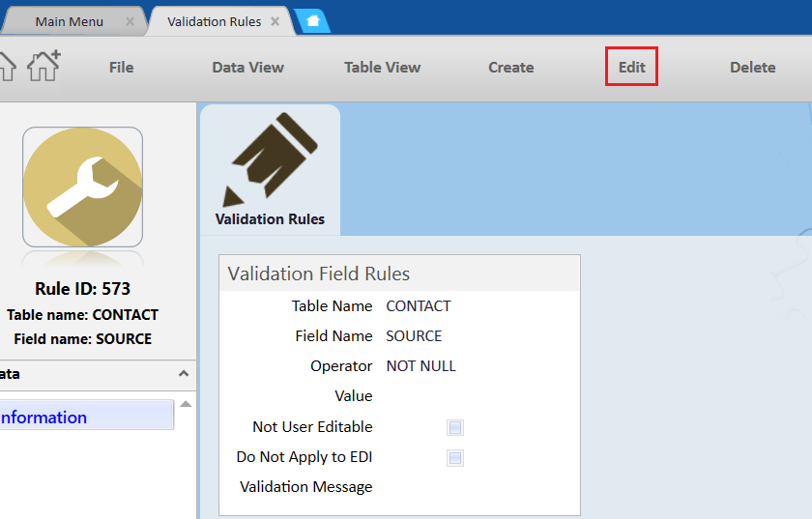Select the Information item in sidebar
This screenshot has width=812, height=519.
point(86,415)
